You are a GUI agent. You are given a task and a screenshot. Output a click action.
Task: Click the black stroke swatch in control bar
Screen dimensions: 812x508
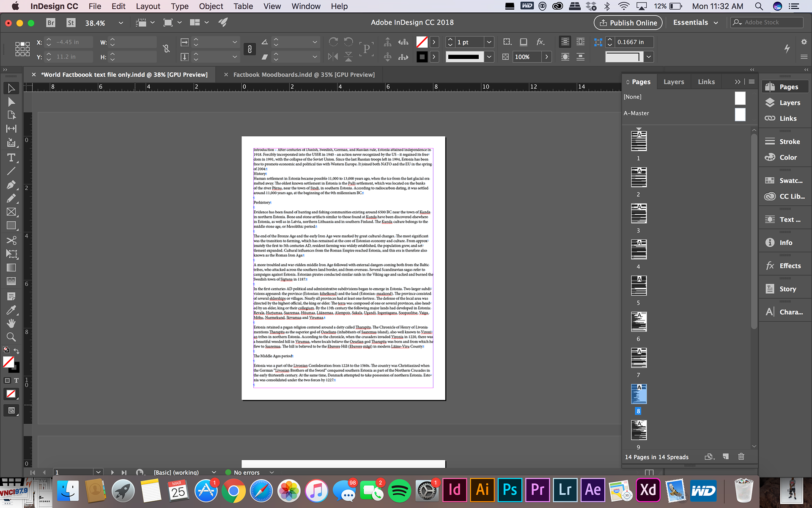coord(422,57)
